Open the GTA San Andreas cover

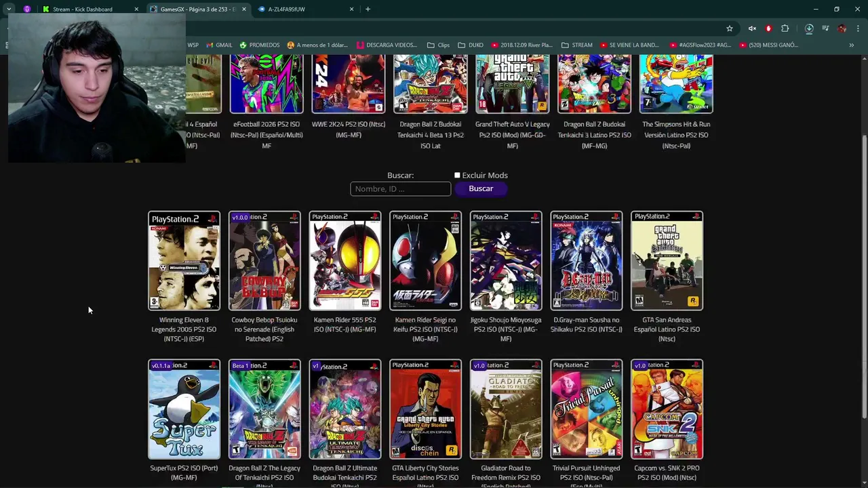(667, 261)
